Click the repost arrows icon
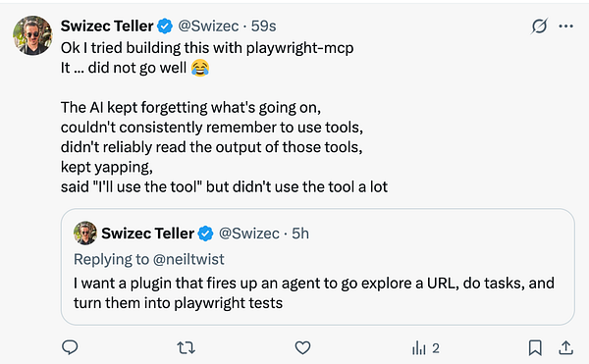The width and height of the screenshot is (589, 364). (x=186, y=348)
